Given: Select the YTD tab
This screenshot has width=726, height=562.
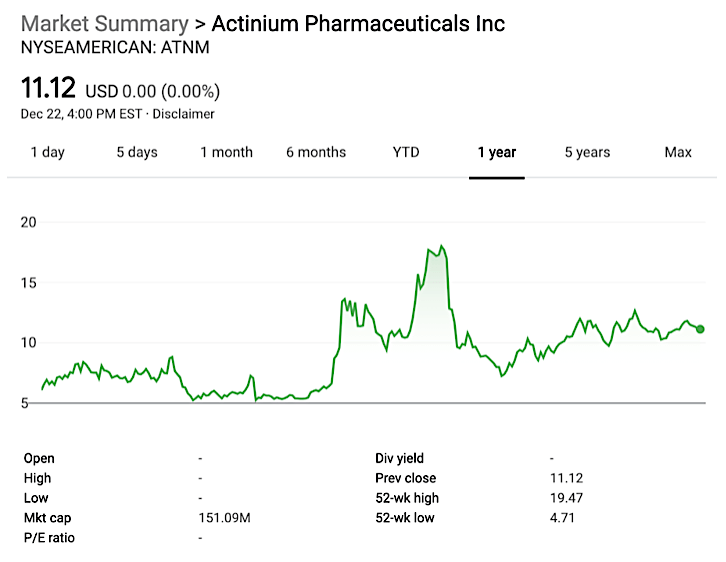Looking at the screenshot, I should [x=406, y=152].
